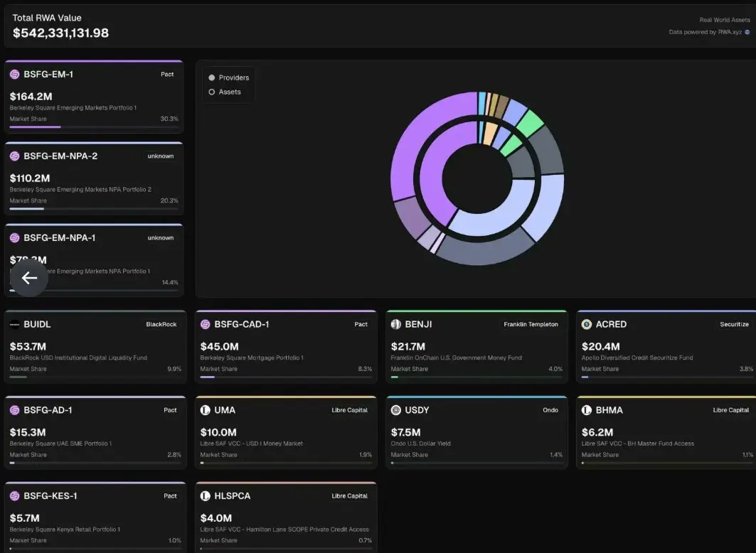Image resolution: width=756 pixels, height=553 pixels.
Task: Click the BSFG-EM-NPA-1 logo icon
Action: pyautogui.click(x=14, y=238)
